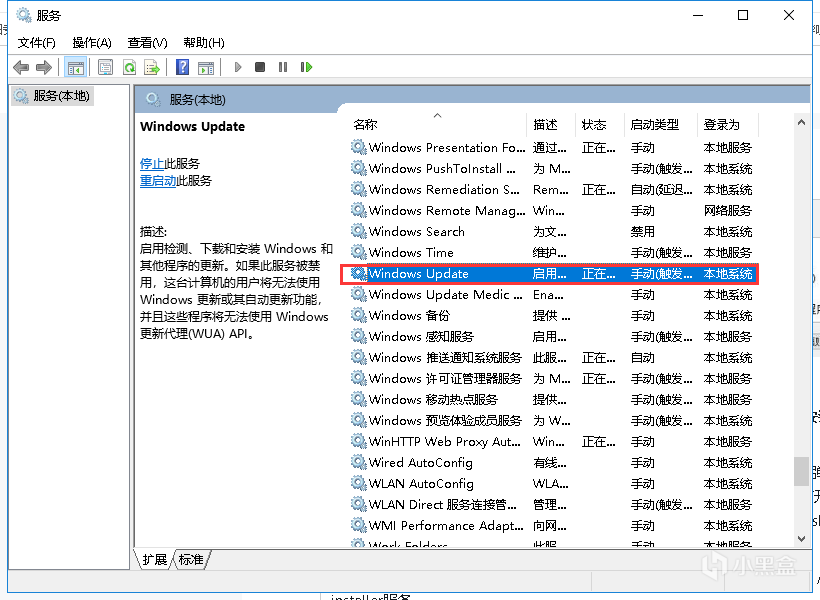Open the 查看(V) menu
Screen dimensions: 820x600
[147, 43]
